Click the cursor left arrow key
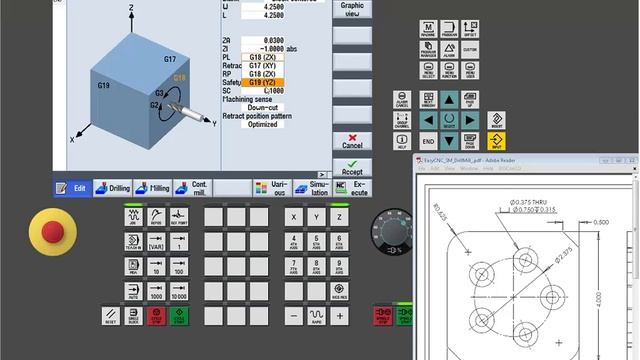The width and height of the screenshot is (640, 360). [428, 120]
